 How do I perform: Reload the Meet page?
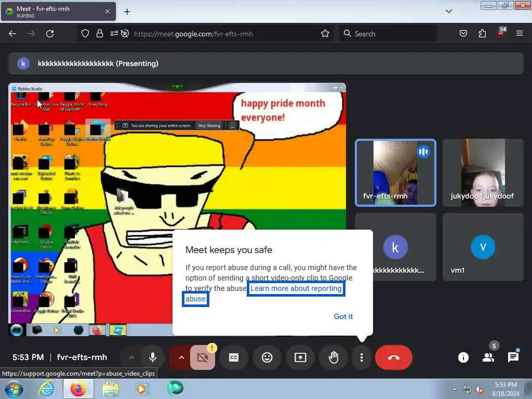[50, 34]
